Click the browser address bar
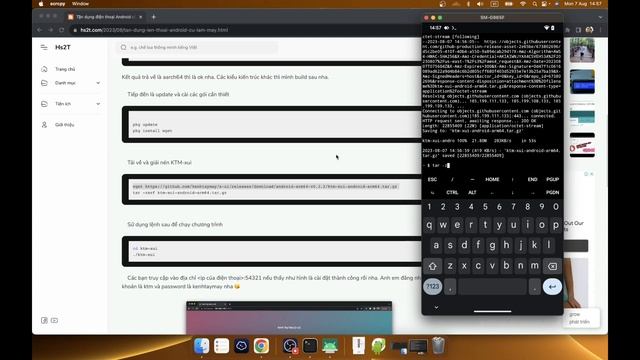 pos(245,30)
